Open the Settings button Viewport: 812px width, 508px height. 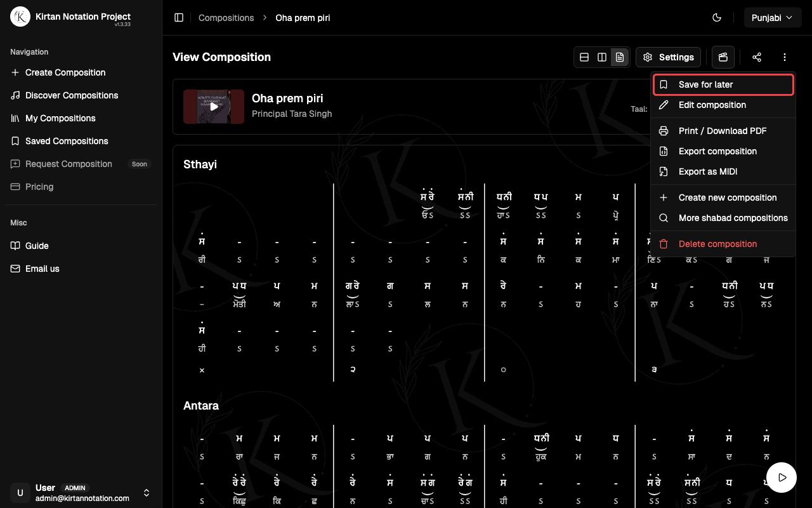point(668,57)
